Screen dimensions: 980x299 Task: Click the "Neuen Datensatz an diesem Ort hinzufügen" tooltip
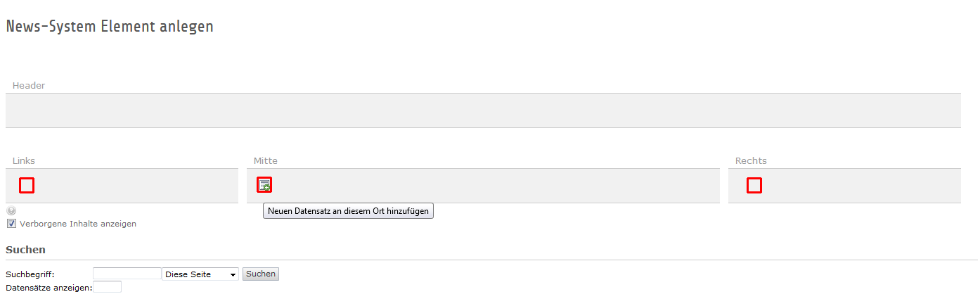click(348, 210)
